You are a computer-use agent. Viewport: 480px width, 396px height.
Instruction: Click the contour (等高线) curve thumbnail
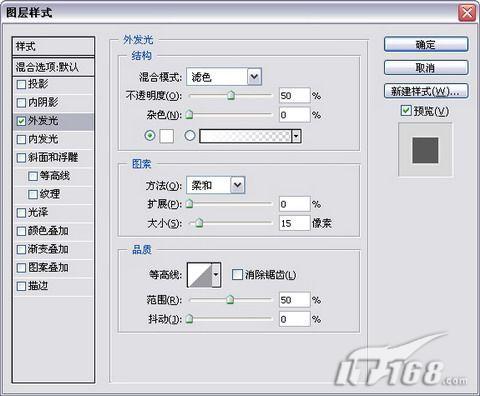tap(200, 275)
